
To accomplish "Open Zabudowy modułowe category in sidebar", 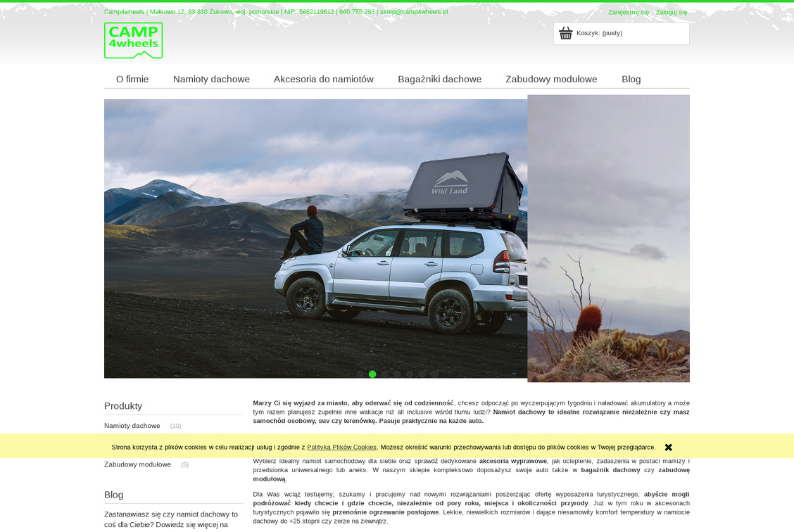I will [138, 464].
